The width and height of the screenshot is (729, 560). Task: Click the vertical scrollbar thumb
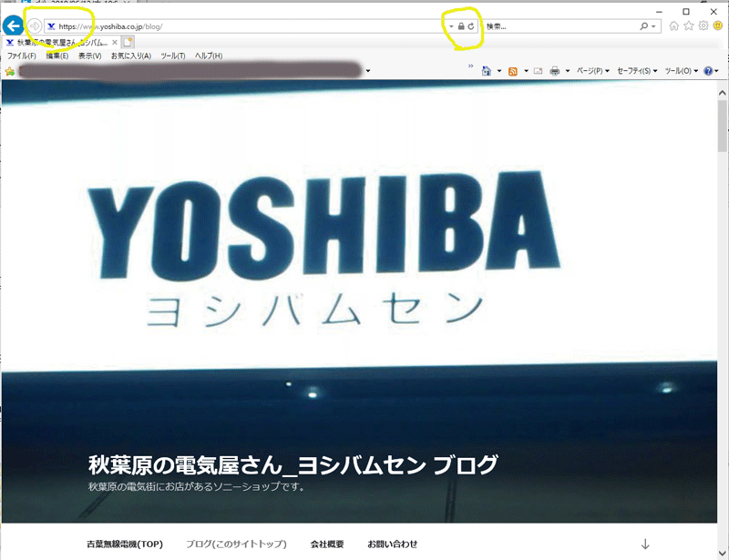tap(722, 126)
